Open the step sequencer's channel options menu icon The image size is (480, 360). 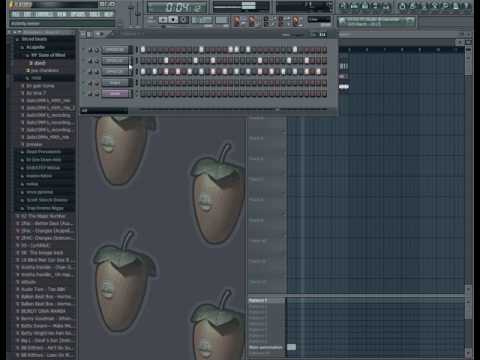(x=83, y=34)
